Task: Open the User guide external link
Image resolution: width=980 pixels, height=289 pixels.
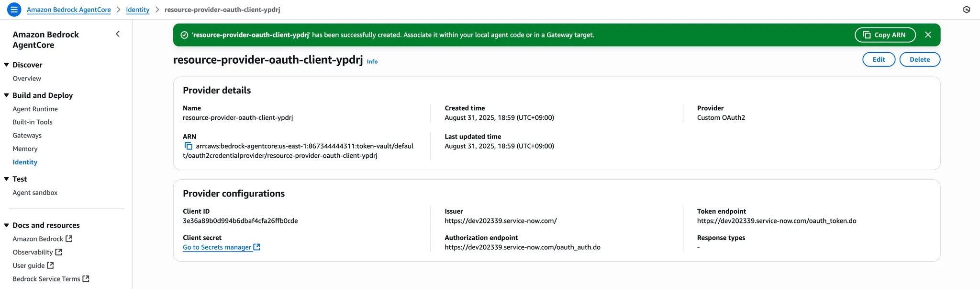Action: (x=33, y=266)
